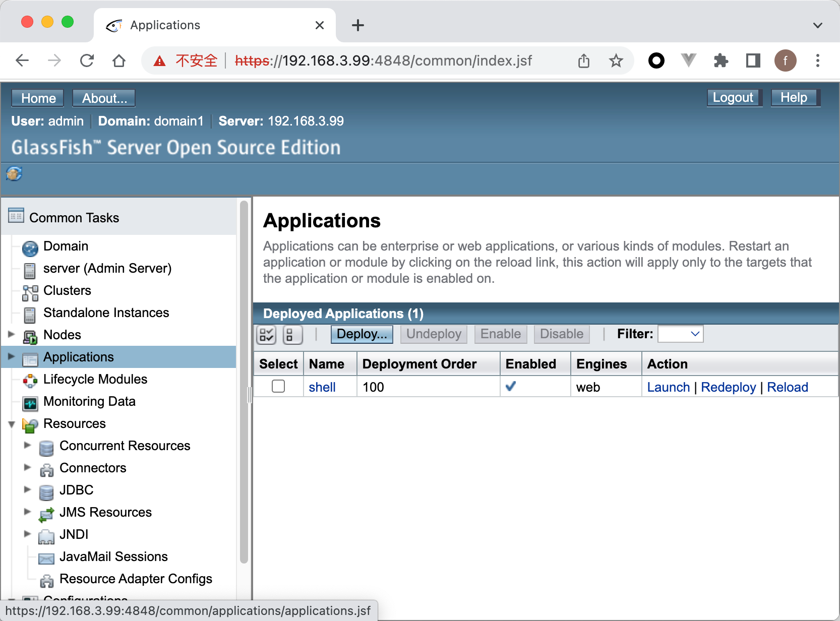The width and height of the screenshot is (840, 621).
Task: Click the Lifecycle Modules icon
Action: [x=30, y=381]
